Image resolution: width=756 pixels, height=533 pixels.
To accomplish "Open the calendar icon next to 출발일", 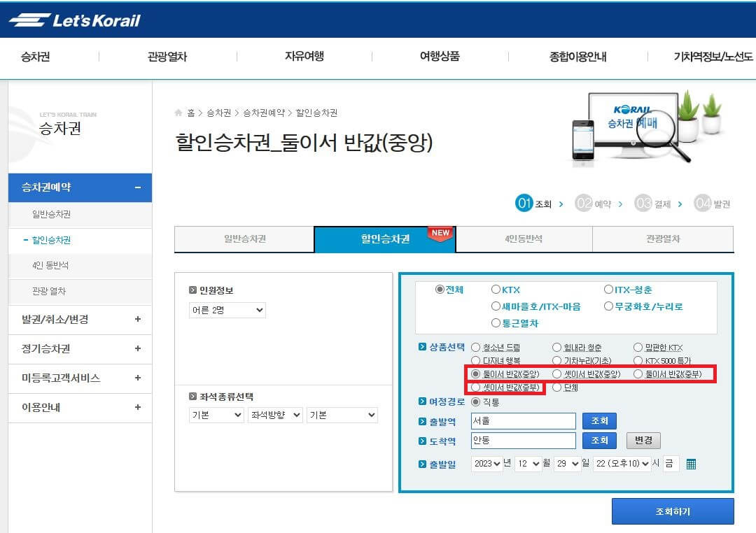I will 689,463.
